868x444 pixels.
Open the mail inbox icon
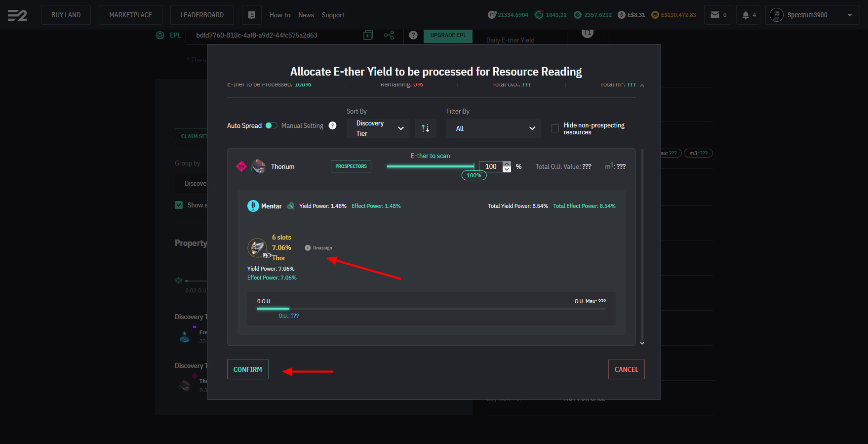[714, 15]
